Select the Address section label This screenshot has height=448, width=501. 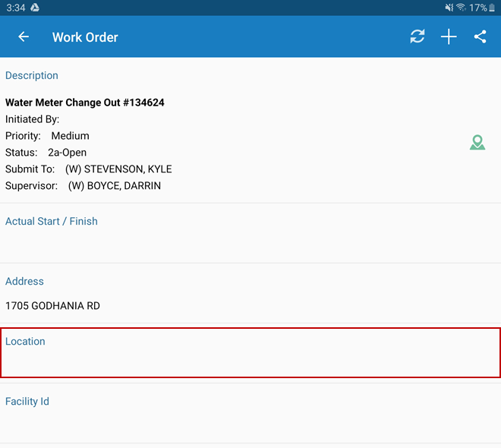pos(25,282)
